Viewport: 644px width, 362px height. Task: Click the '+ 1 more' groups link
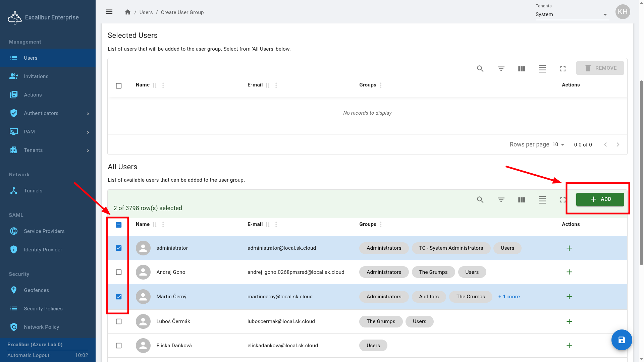tap(509, 297)
